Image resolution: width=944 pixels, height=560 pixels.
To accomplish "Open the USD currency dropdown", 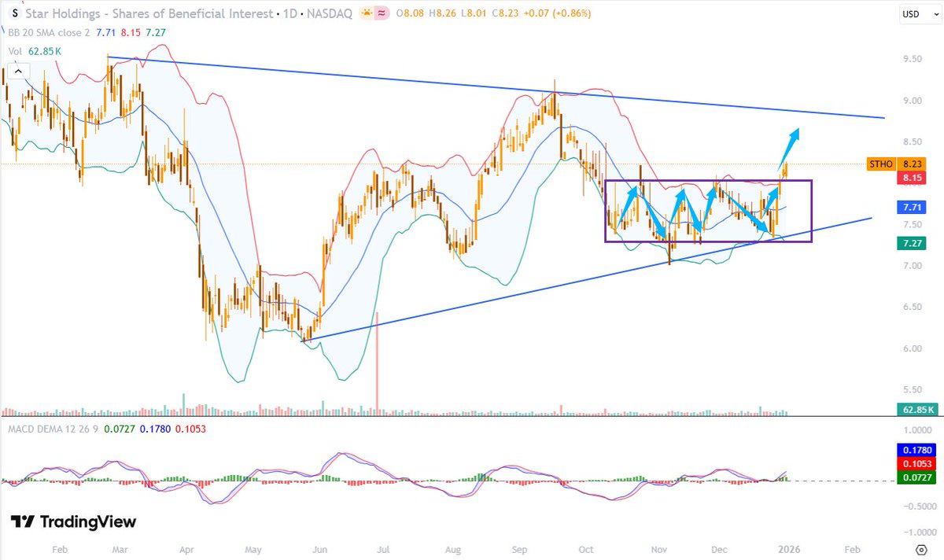I will point(920,13).
